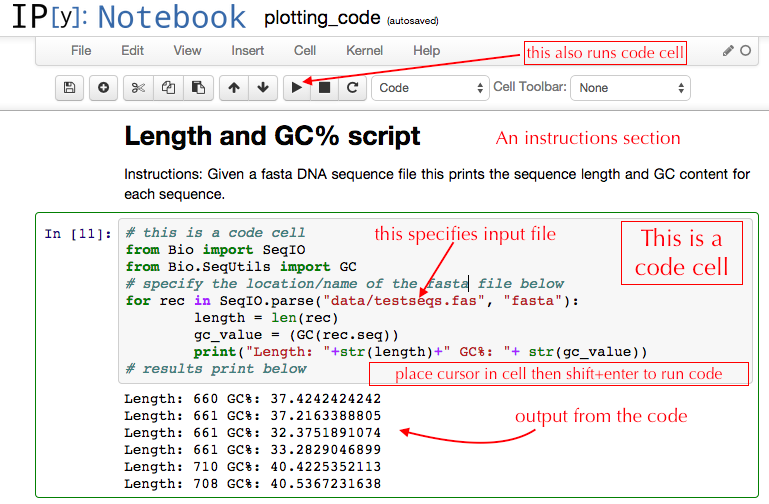Click the Instructions paragraph text
This screenshot has width=769, height=504.
pyautogui.click(x=437, y=184)
